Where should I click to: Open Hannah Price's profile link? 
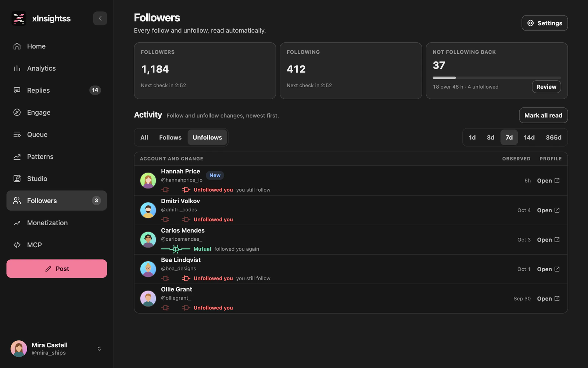548,181
